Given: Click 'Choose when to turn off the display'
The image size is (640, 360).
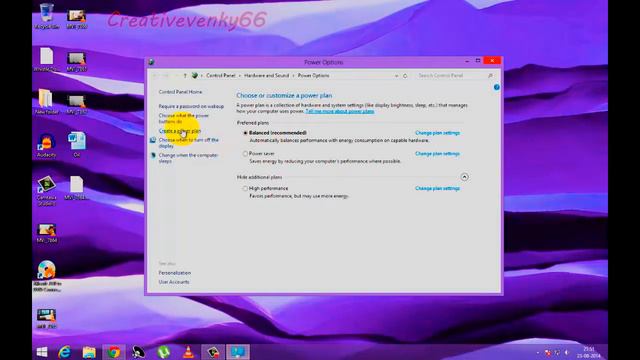Looking at the screenshot, I should pyautogui.click(x=189, y=143).
